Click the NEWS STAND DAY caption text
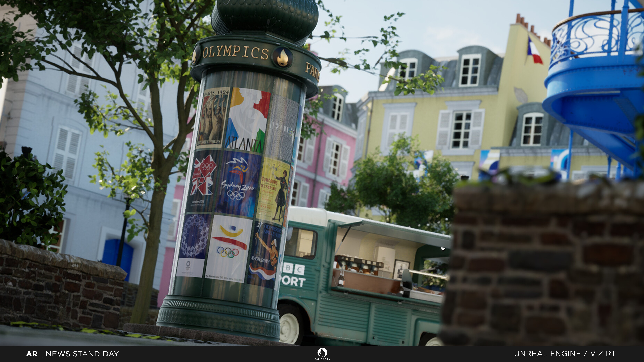The width and height of the screenshot is (644, 362). 82,354
